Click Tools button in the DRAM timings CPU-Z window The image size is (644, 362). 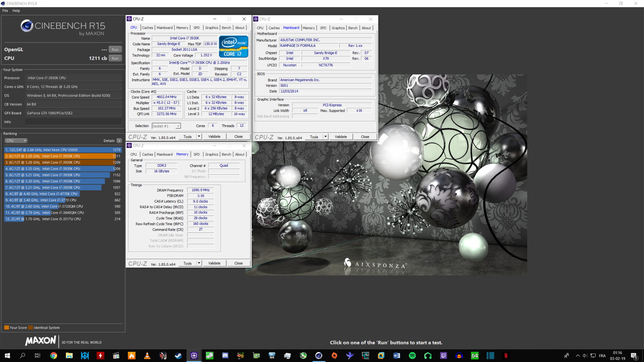(187, 263)
